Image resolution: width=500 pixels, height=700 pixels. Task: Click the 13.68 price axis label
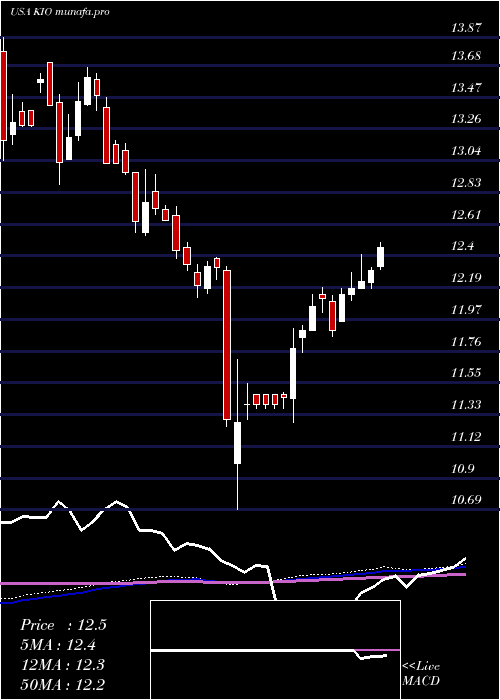coord(466,56)
